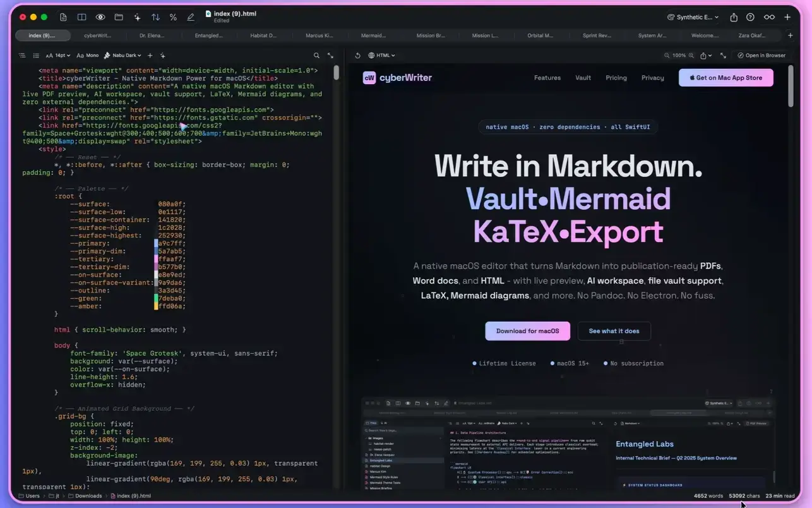Open the Features link in the preview nav
This screenshot has width=812, height=508.
coord(547,78)
